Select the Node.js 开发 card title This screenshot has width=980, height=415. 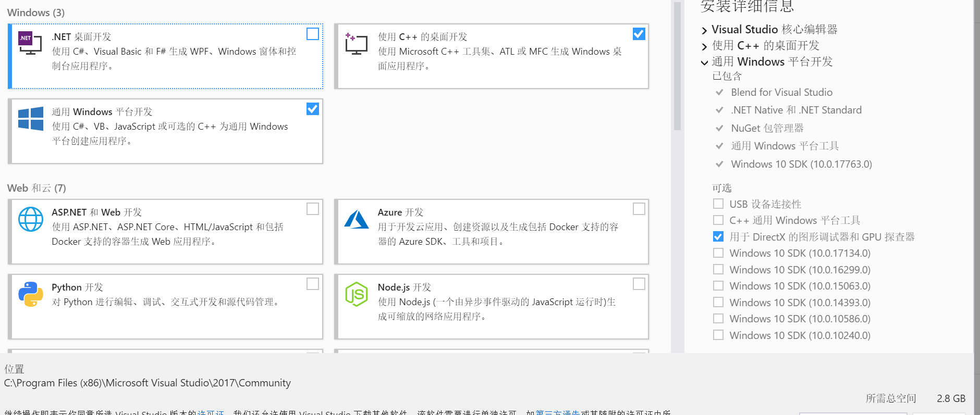point(405,287)
